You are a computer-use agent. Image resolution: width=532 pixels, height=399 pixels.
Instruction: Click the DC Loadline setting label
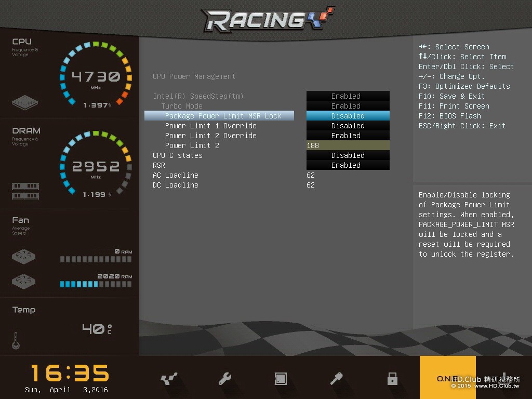pyautogui.click(x=176, y=185)
